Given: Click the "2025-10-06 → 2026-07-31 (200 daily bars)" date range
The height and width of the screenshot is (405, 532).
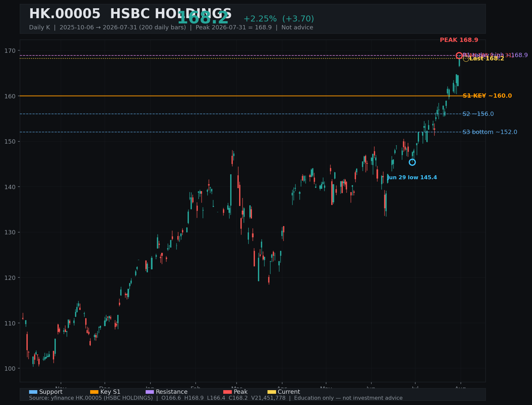Looking at the screenshot, I should pyautogui.click(x=123, y=27).
